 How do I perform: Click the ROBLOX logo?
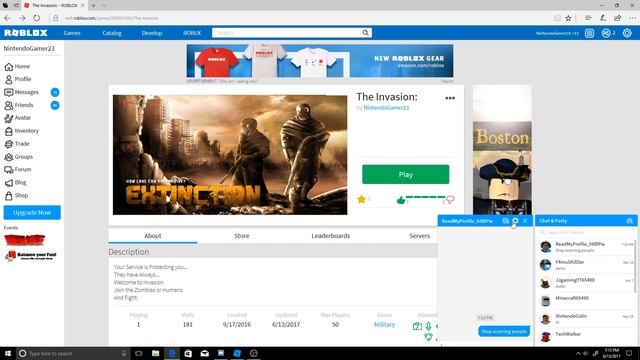pos(26,33)
